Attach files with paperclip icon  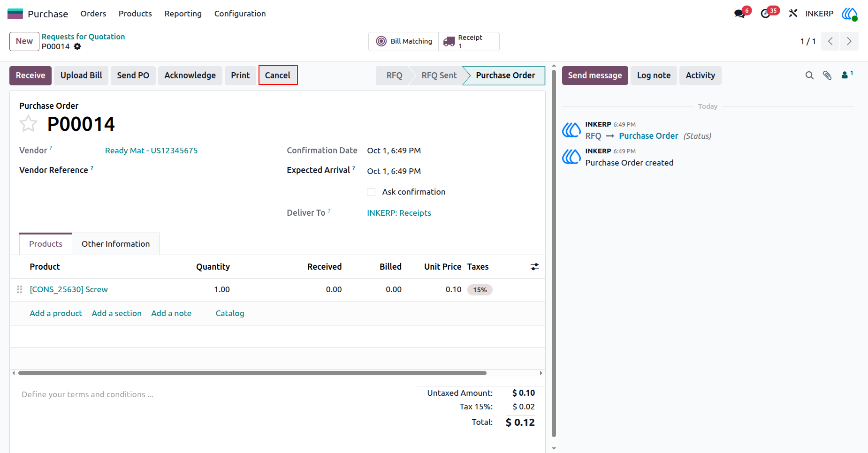click(827, 75)
